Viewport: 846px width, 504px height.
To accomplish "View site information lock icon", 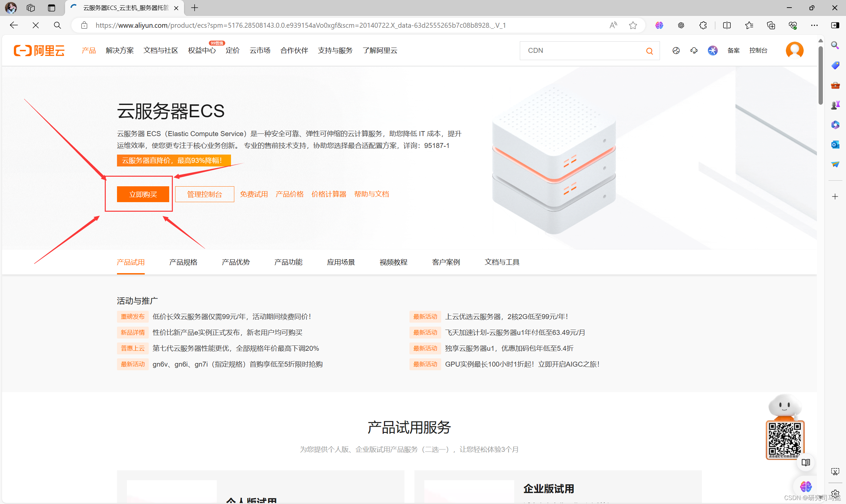I will 84,25.
